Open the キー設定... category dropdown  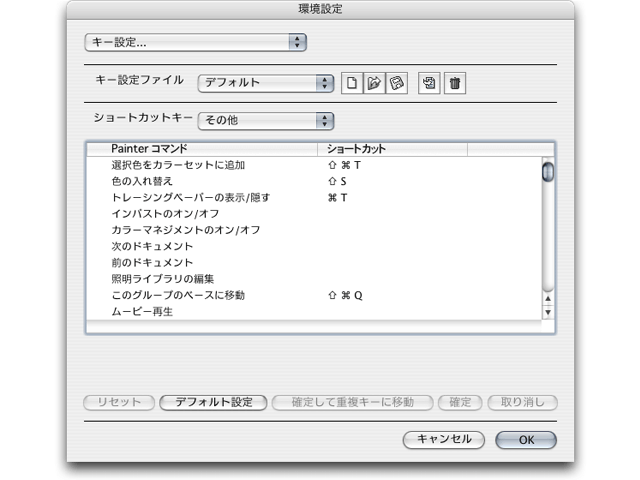(195, 42)
